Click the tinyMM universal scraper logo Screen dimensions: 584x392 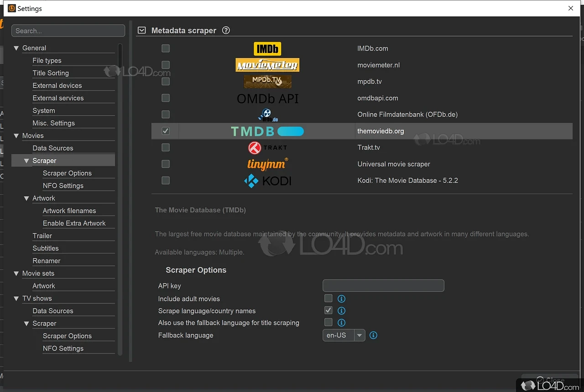coord(267,164)
